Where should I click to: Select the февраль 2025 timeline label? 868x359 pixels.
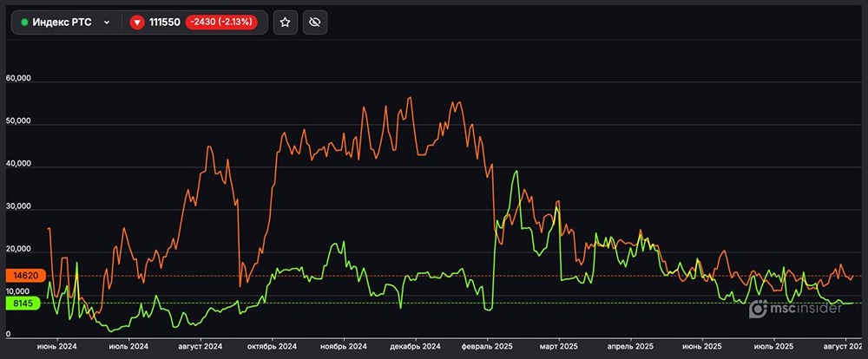click(x=488, y=345)
